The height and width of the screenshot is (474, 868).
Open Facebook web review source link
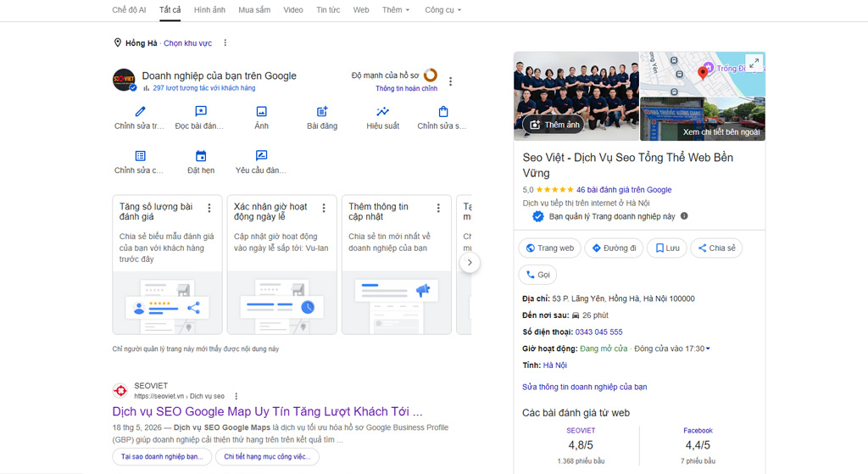click(698, 430)
